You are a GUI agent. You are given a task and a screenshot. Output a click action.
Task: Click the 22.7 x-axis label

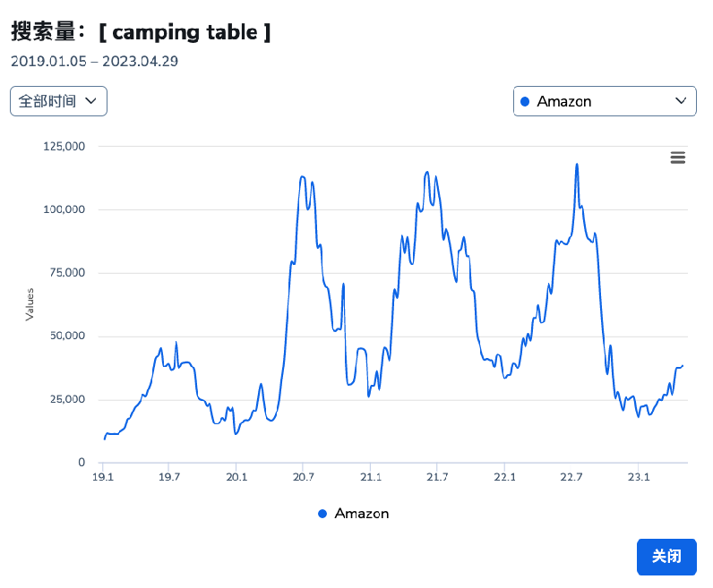(x=571, y=477)
